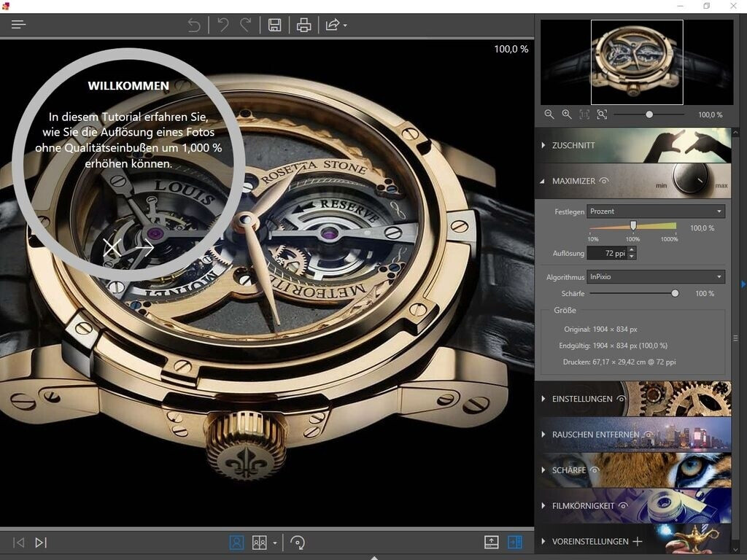Open the hamburger main menu

point(18,25)
